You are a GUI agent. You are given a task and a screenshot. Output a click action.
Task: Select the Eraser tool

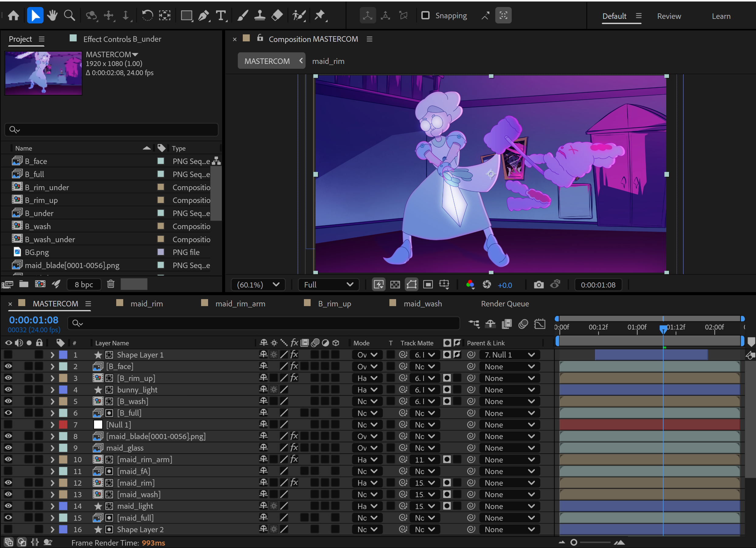[277, 15]
